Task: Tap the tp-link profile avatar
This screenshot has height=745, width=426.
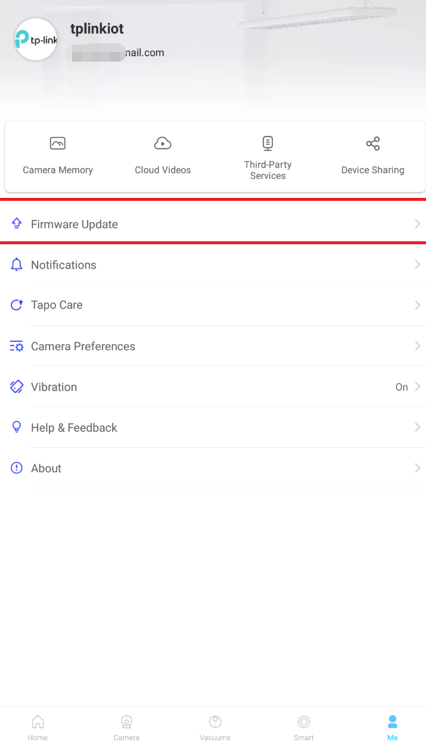Action: point(36,39)
